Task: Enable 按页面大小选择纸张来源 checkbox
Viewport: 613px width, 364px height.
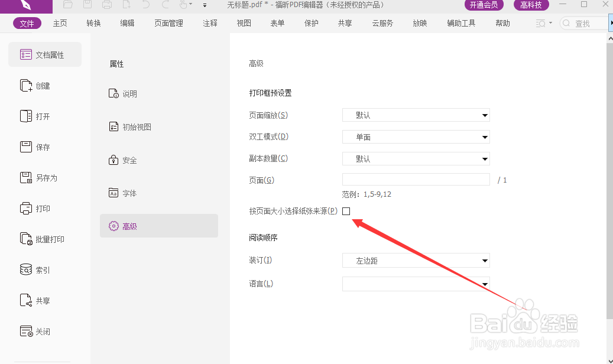Action: (346, 211)
